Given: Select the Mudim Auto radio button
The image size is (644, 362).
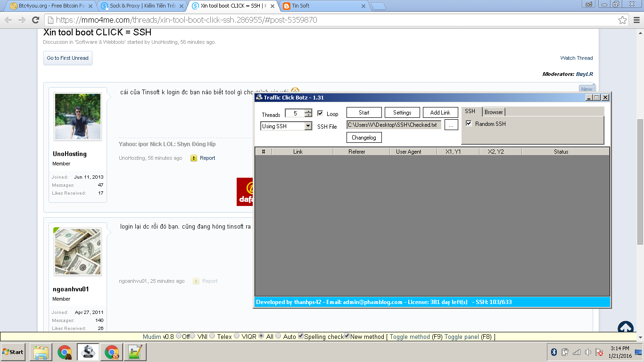Looking at the screenshot, I should 278,337.
